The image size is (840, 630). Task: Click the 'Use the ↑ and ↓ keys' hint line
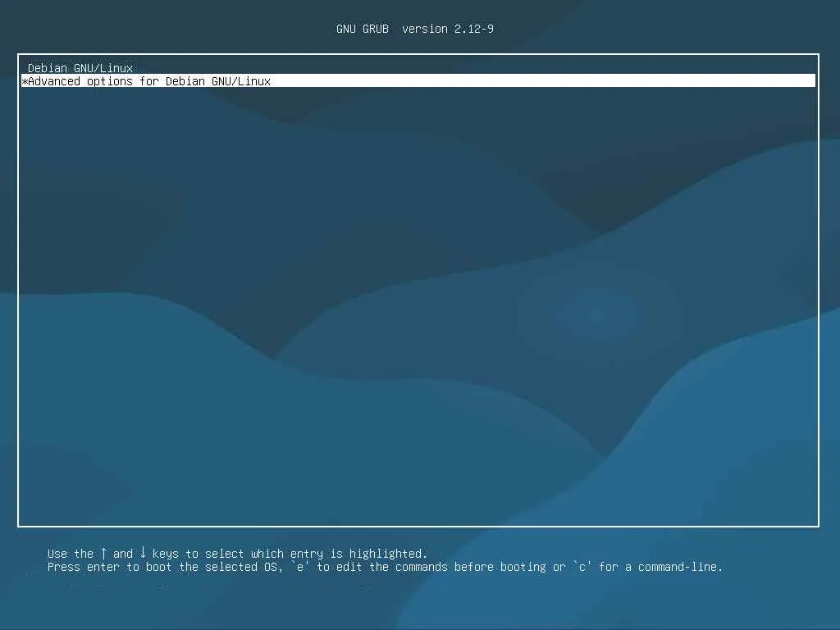pos(237,554)
